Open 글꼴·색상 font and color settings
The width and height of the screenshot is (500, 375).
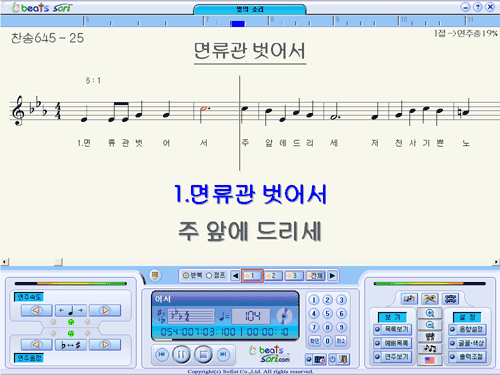click(x=467, y=343)
